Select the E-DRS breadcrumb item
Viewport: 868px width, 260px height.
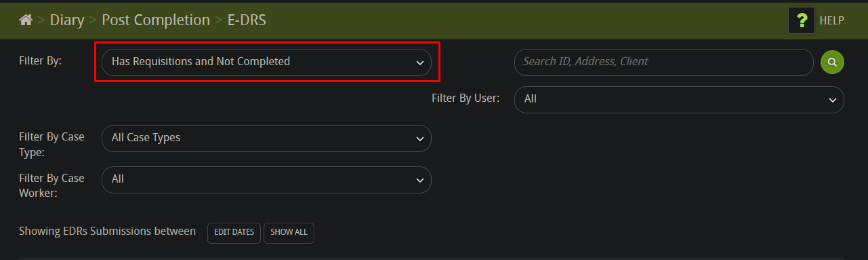pyautogui.click(x=247, y=20)
